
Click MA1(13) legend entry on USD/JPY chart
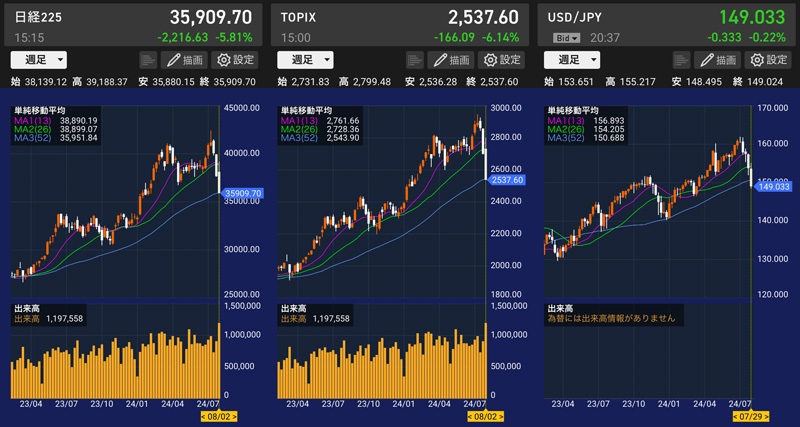585,121
